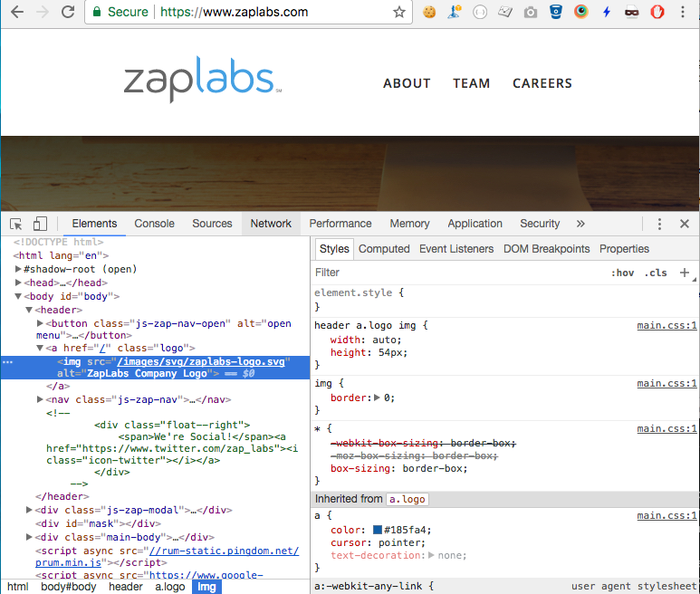Image resolution: width=700 pixels, height=594 pixels.
Task: Click the secure padlock icon
Action: tap(96, 12)
